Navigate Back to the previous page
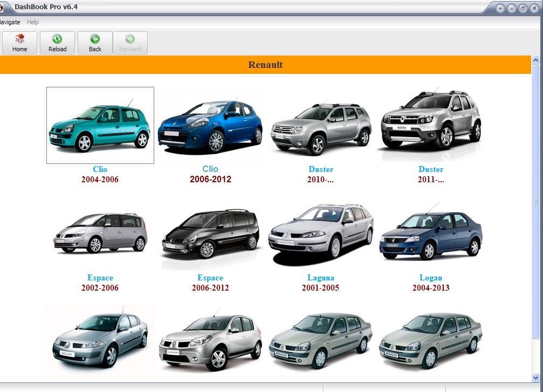Viewport: 543px width, 392px height. (x=95, y=43)
